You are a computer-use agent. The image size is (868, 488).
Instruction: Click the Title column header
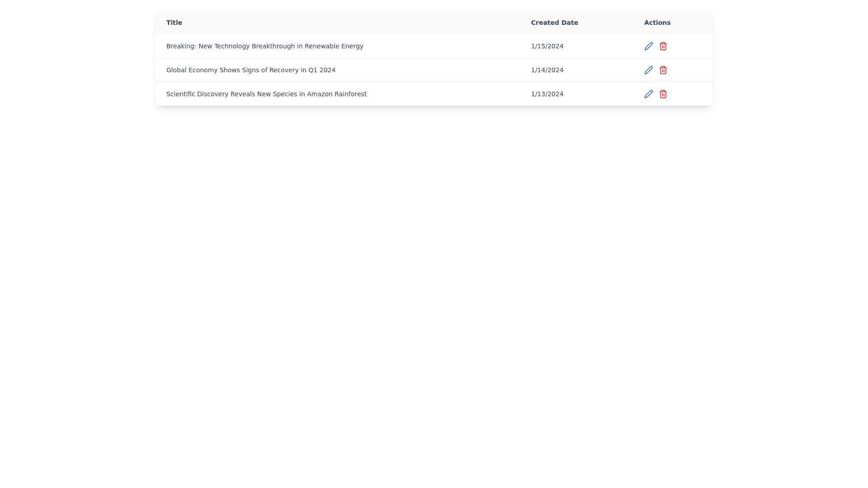coord(174,23)
